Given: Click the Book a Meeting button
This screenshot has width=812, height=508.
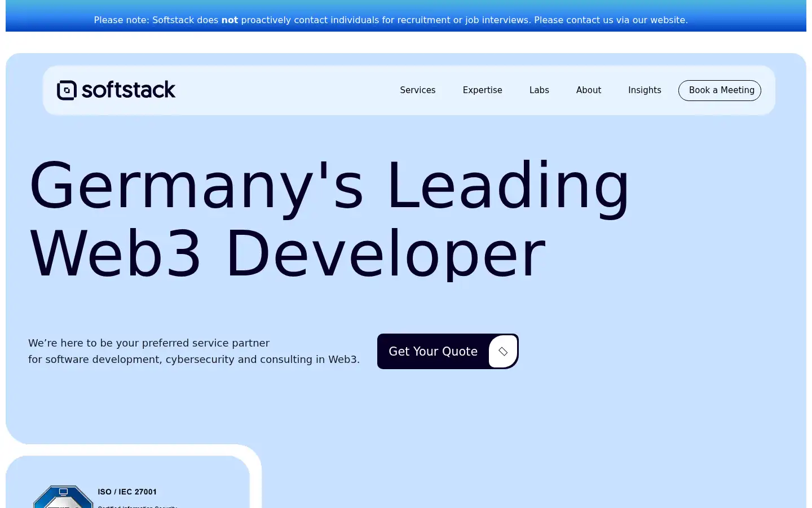Looking at the screenshot, I should (x=720, y=90).
